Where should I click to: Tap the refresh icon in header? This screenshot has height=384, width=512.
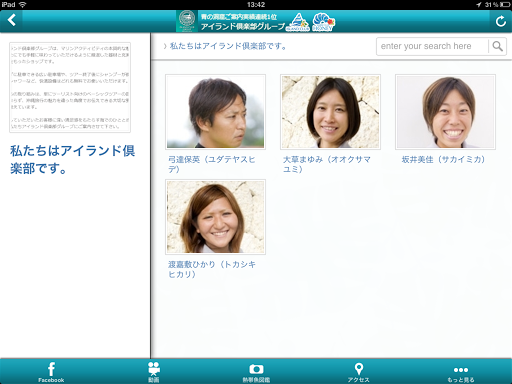(501, 21)
